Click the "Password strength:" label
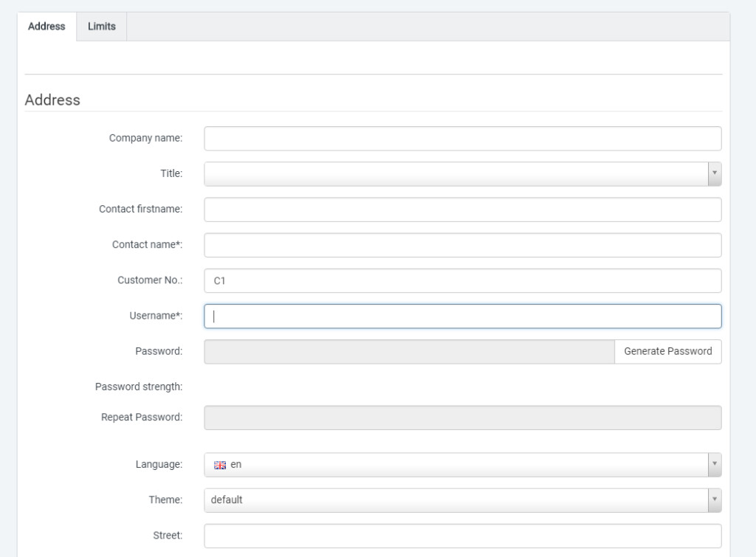Image resolution: width=756 pixels, height=557 pixels. coord(139,387)
